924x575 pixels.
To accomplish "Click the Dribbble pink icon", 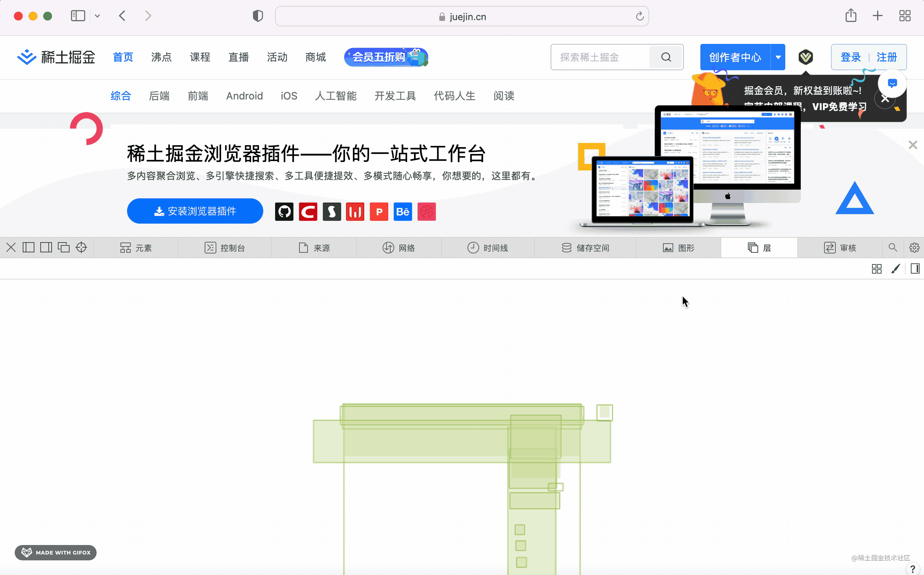I will [426, 211].
